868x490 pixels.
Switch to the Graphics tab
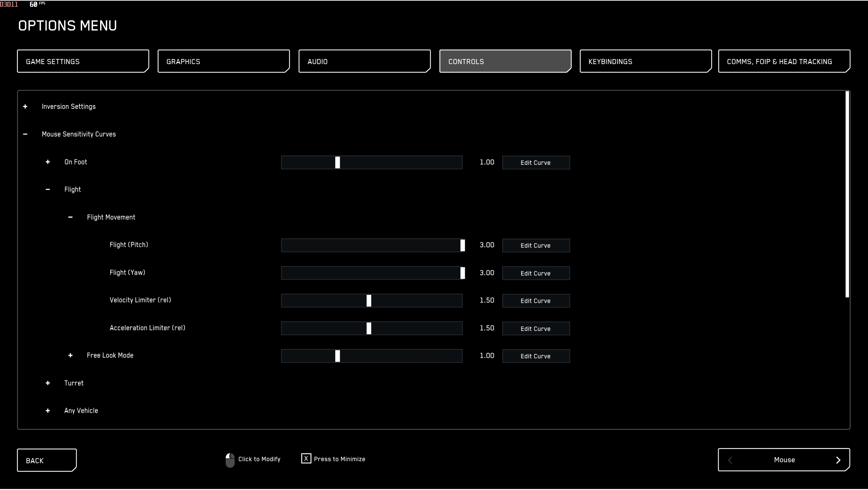(223, 61)
